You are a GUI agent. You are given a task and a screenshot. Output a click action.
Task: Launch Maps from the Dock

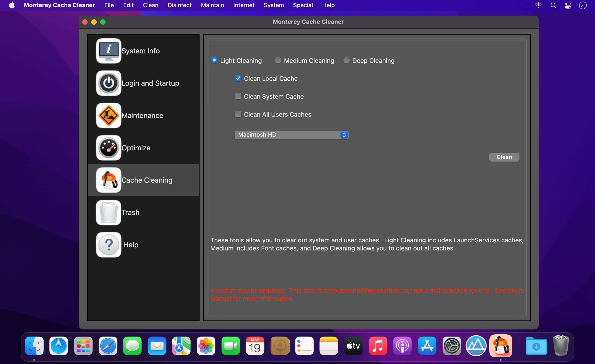point(181,346)
